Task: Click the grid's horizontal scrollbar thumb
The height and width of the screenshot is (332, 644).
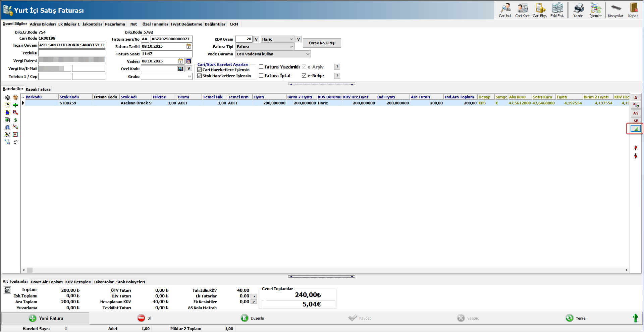Action: click(x=30, y=270)
